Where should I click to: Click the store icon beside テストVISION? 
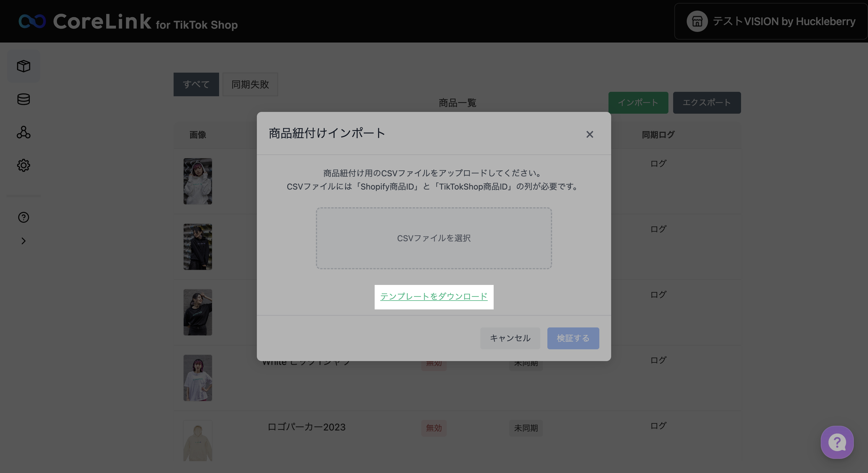[697, 21]
